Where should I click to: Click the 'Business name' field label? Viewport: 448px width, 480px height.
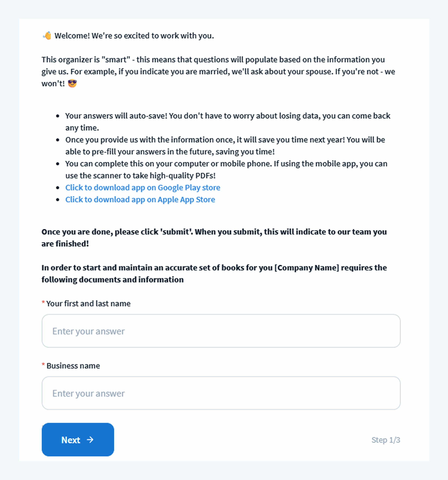(x=73, y=366)
